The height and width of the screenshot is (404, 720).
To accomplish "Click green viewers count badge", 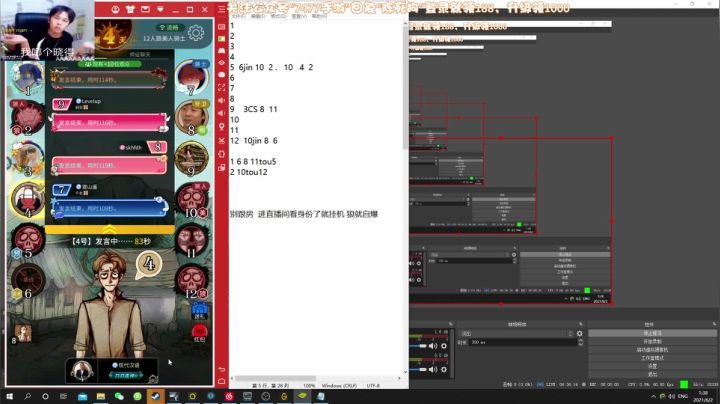I will point(109,64).
